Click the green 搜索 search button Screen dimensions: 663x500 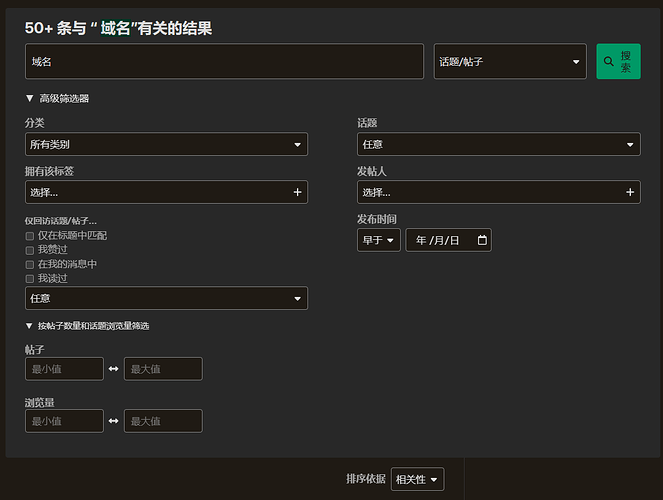[x=618, y=61]
